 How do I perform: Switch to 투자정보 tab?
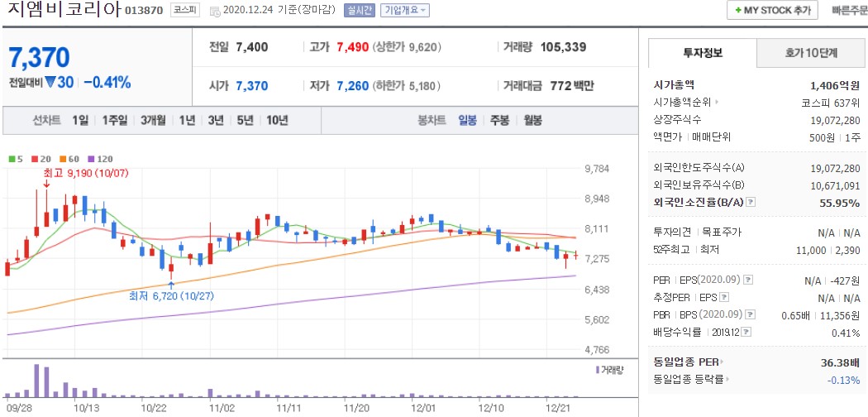coord(702,53)
